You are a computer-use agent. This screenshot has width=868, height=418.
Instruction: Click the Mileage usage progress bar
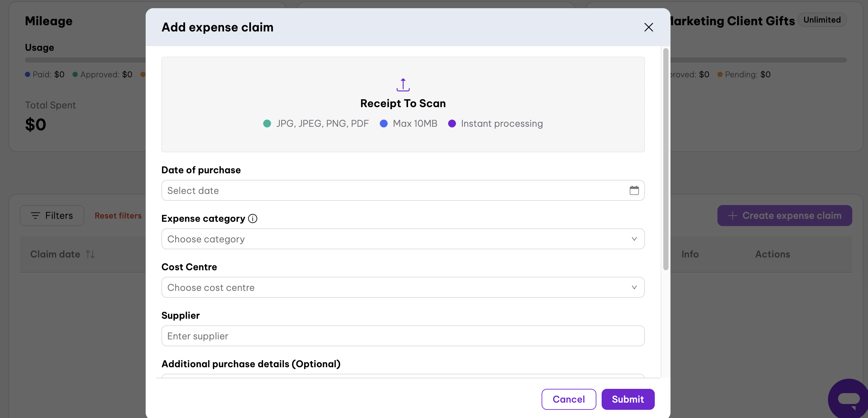pos(84,60)
